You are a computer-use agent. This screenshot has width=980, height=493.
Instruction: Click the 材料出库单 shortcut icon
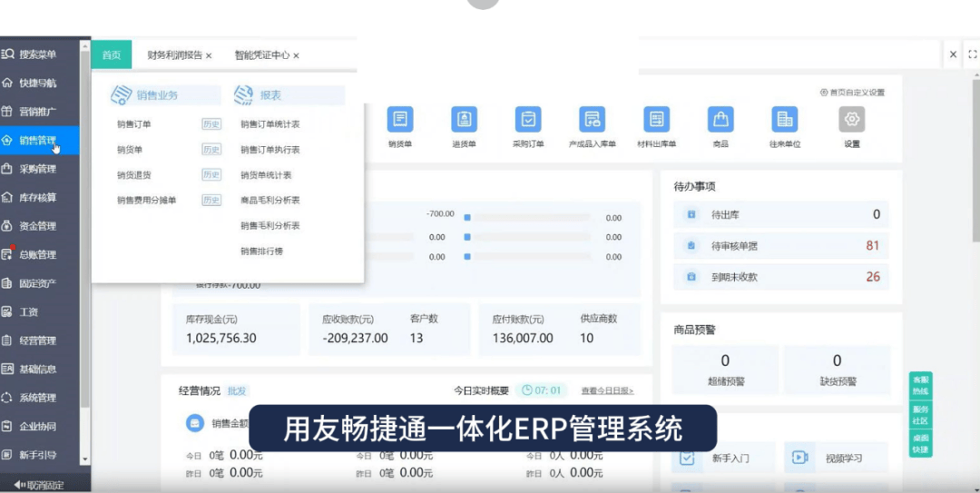[x=656, y=119]
